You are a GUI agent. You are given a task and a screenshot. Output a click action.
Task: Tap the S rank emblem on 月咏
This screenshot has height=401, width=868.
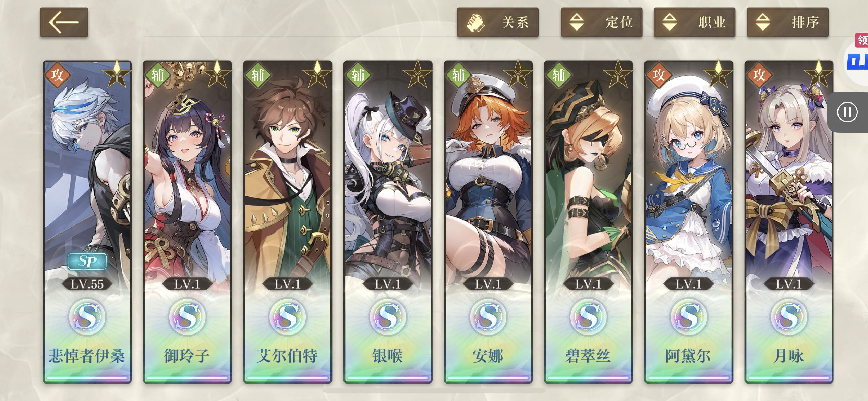point(789,317)
